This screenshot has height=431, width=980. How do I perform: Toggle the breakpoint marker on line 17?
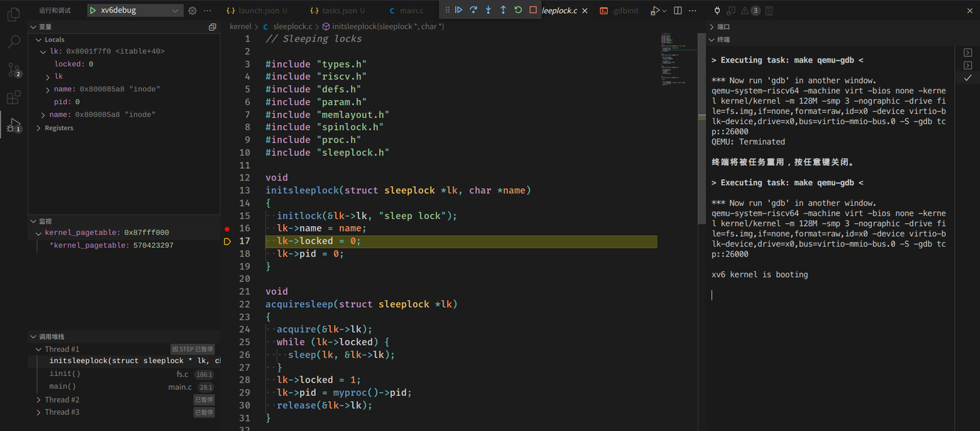227,241
